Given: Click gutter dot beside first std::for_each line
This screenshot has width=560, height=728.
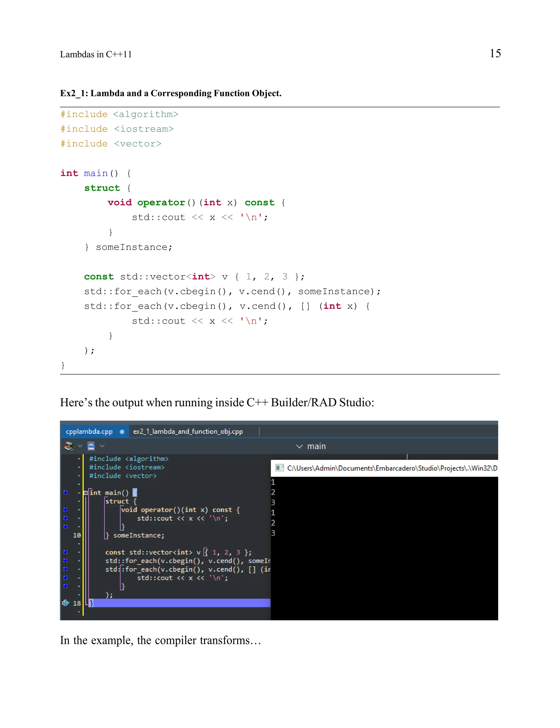Looking at the screenshot, I should pos(65,560).
